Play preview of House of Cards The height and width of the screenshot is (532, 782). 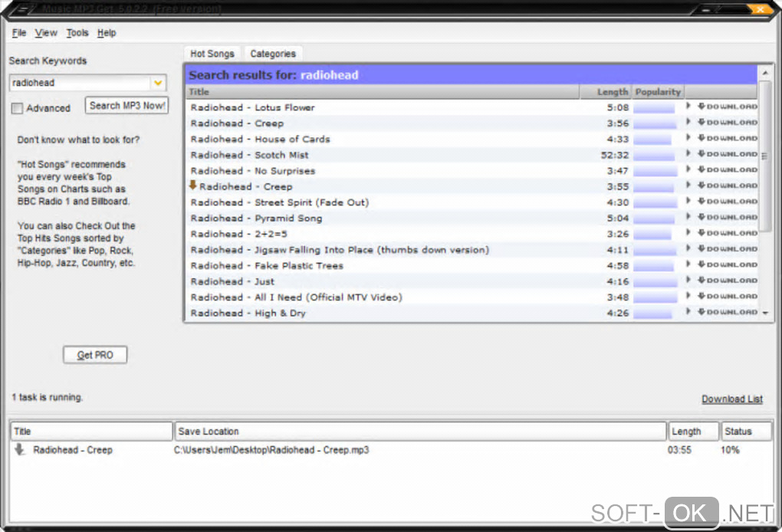point(688,138)
